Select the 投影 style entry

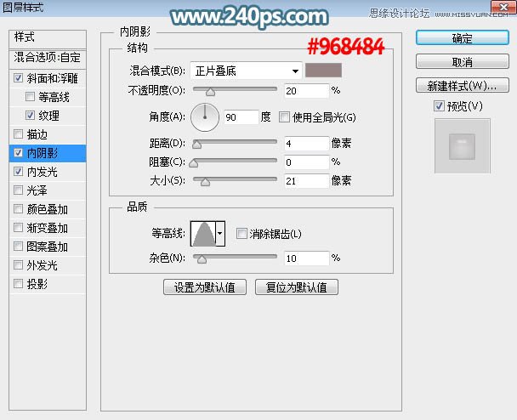[37, 283]
